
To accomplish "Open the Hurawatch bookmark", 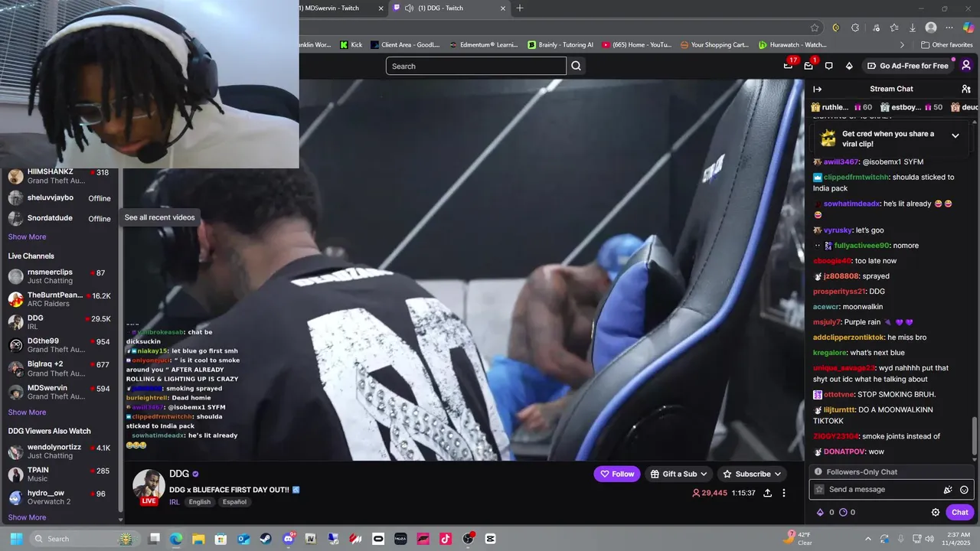I will click(x=792, y=45).
